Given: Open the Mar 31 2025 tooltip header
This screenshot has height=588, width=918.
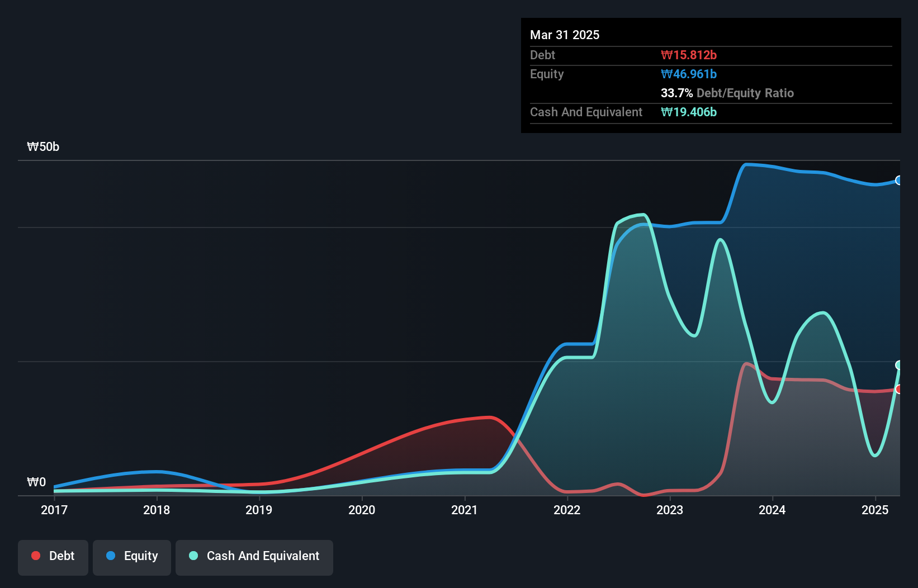Looking at the screenshot, I should (564, 35).
